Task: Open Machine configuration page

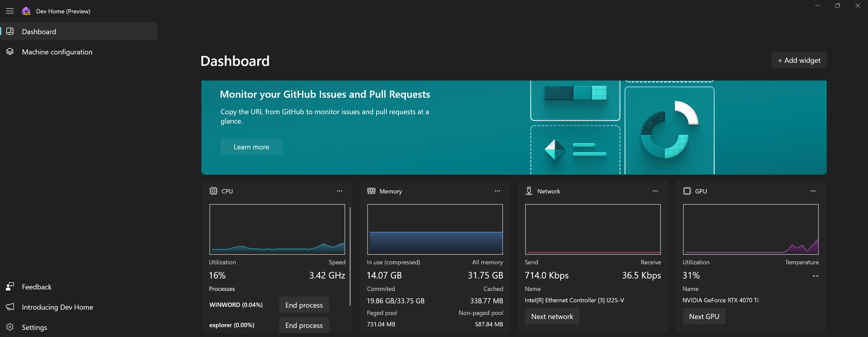Action: click(57, 52)
